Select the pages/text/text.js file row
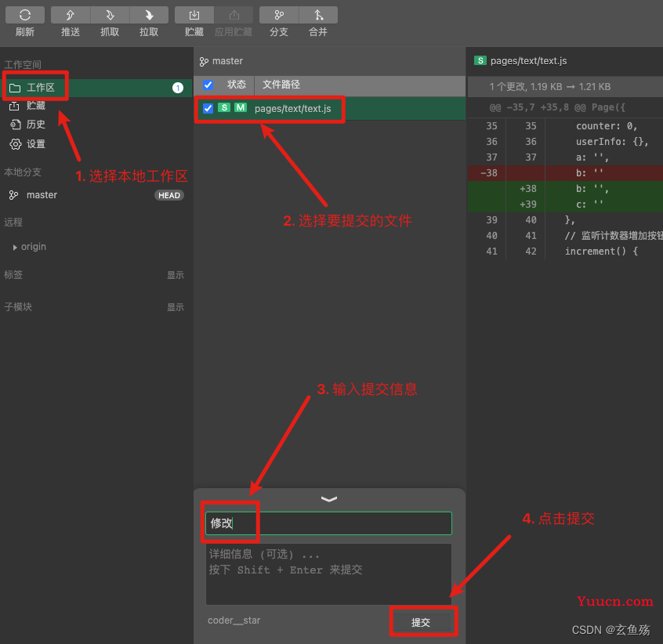 (329, 109)
